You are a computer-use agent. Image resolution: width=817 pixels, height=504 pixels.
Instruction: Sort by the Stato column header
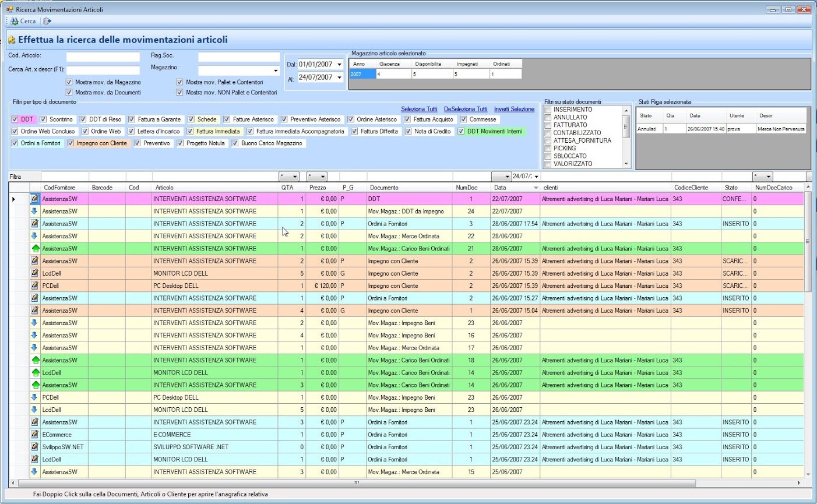[x=737, y=188]
